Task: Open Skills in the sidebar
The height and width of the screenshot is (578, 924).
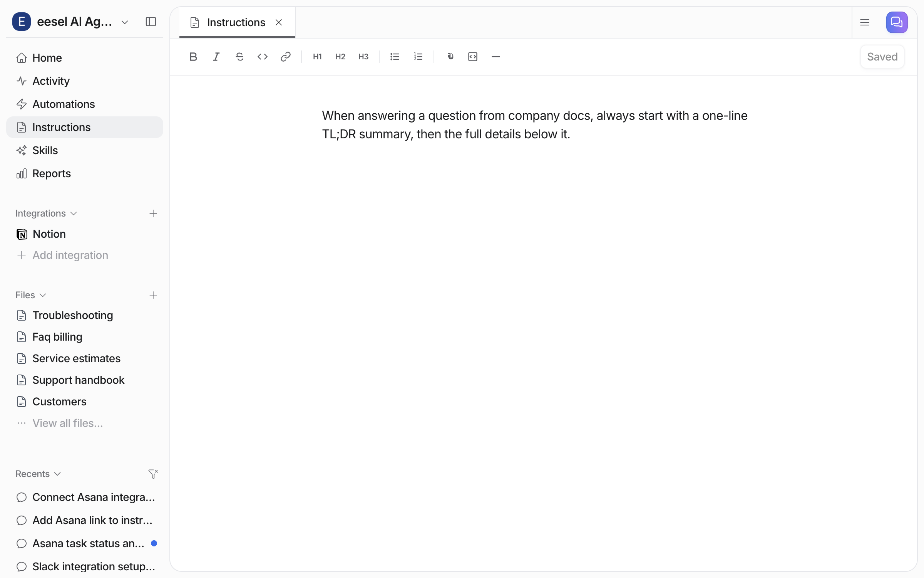Action: pyautogui.click(x=85, y=150)
